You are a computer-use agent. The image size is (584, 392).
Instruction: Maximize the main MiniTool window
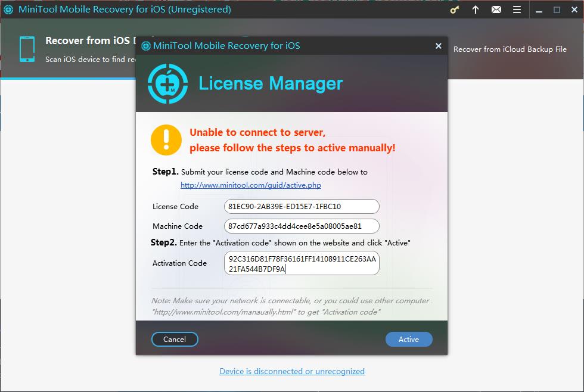pyautogui.click(x=557, y=10)
